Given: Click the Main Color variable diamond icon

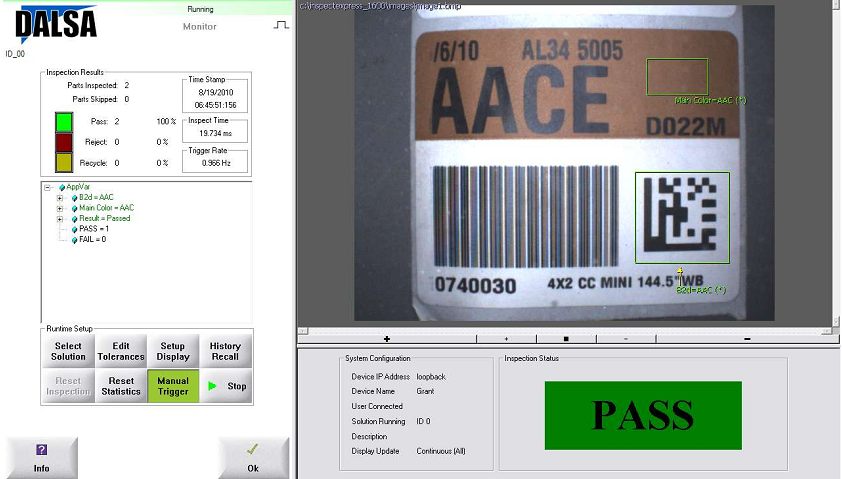Looking at the screenshot, I should pos(75,208).
